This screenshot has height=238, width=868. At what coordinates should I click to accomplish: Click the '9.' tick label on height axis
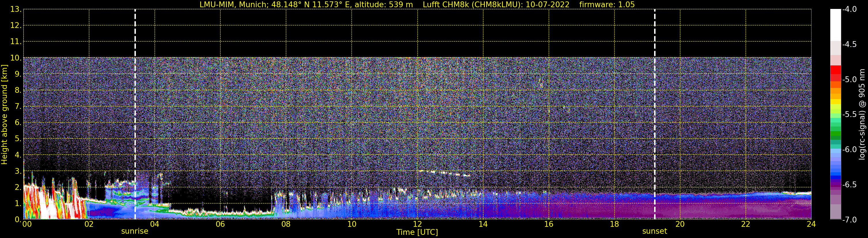tap(18, 74)
